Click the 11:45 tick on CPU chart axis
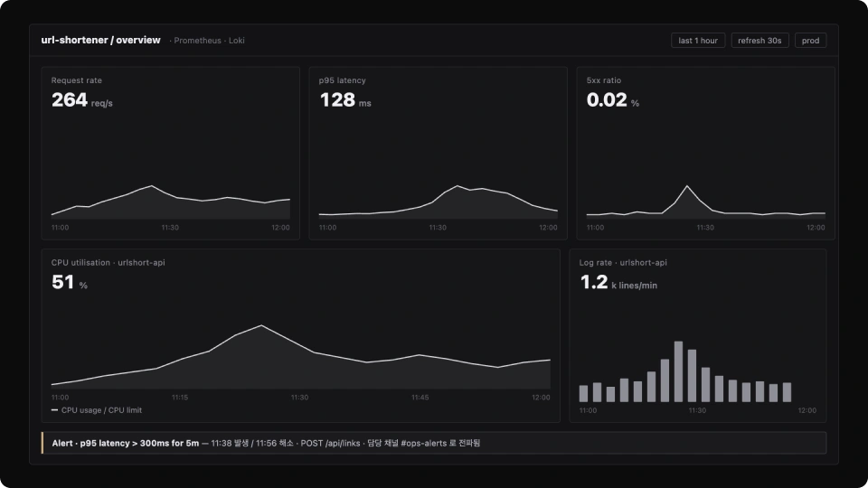Screen dimensions: 868x488 420,398
